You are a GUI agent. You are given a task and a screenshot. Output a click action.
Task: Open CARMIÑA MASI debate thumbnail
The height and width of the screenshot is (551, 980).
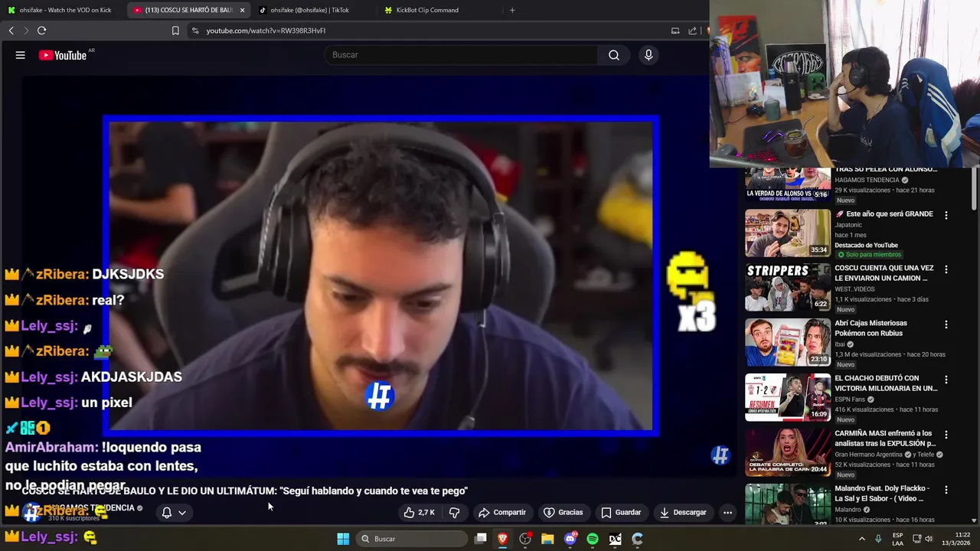pos(788,452)
